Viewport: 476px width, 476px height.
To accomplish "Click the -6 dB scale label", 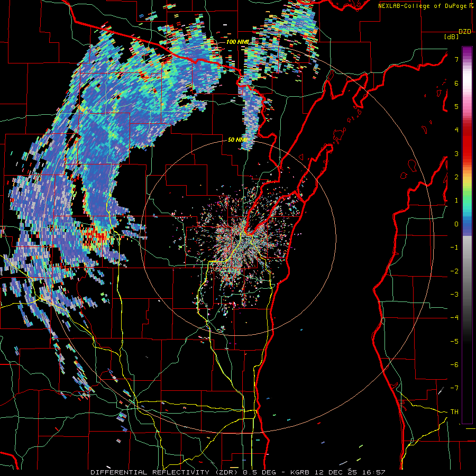I will tap(454, 365).
